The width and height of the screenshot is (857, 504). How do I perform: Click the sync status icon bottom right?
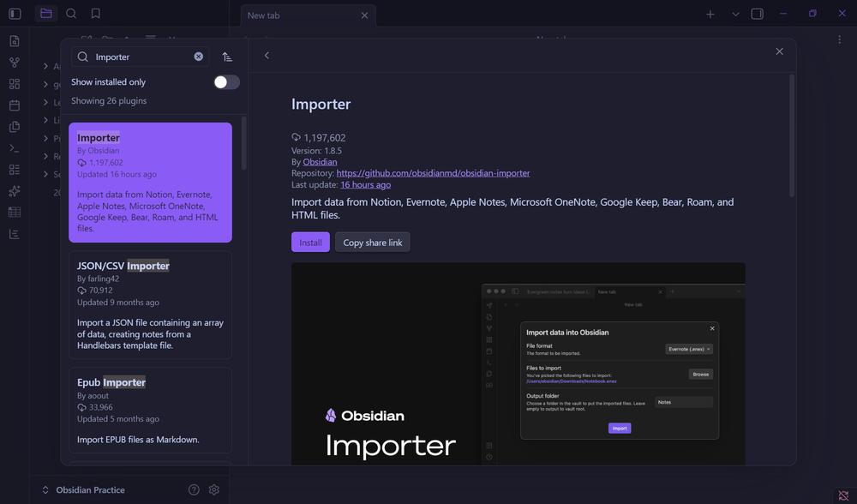point(843,495)
